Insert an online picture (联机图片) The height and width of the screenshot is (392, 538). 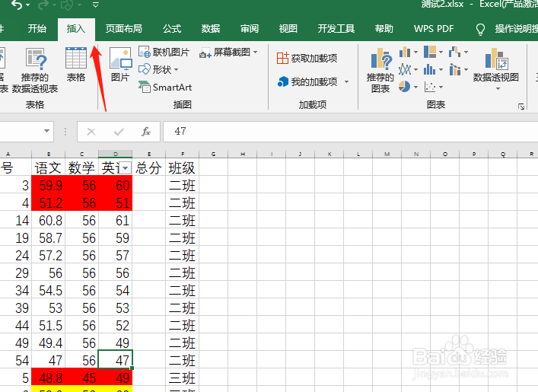[164, 53]
